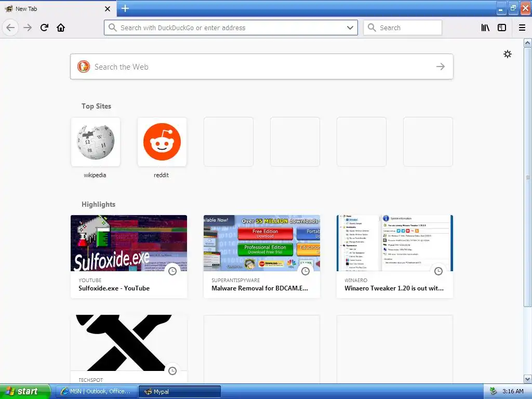
Task: Open Malware Removal for BDCAM.E... link
Action: (x=260, y=288)
